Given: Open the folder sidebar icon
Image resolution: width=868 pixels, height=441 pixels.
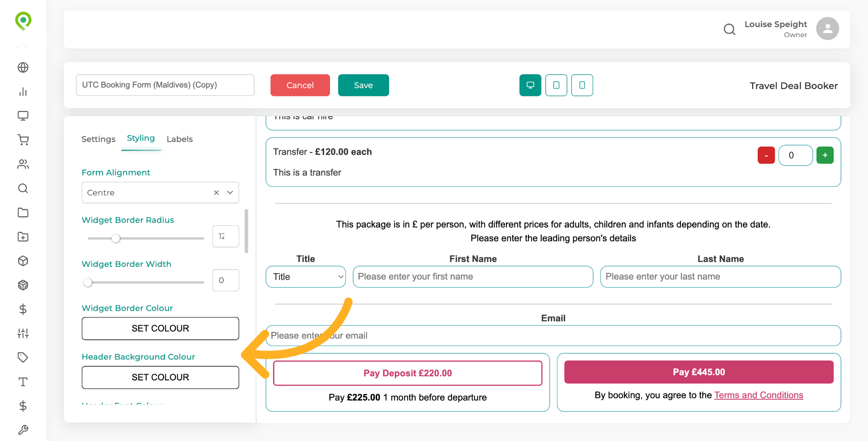Looking at the screenshot, I should coord(23,213).
